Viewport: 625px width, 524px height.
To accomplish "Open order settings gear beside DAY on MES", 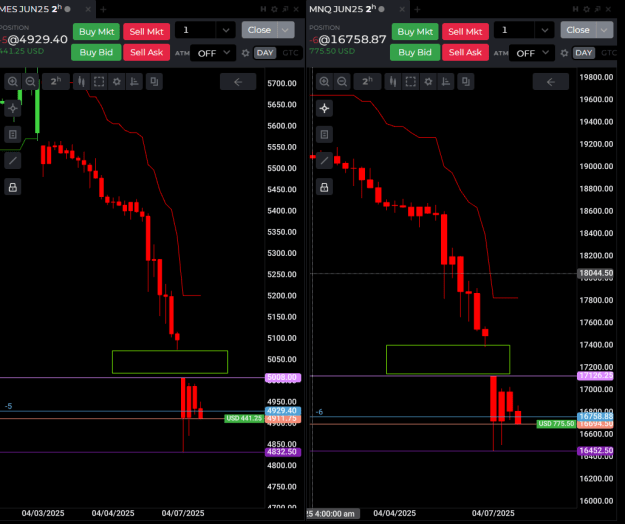I will (246, 53).
